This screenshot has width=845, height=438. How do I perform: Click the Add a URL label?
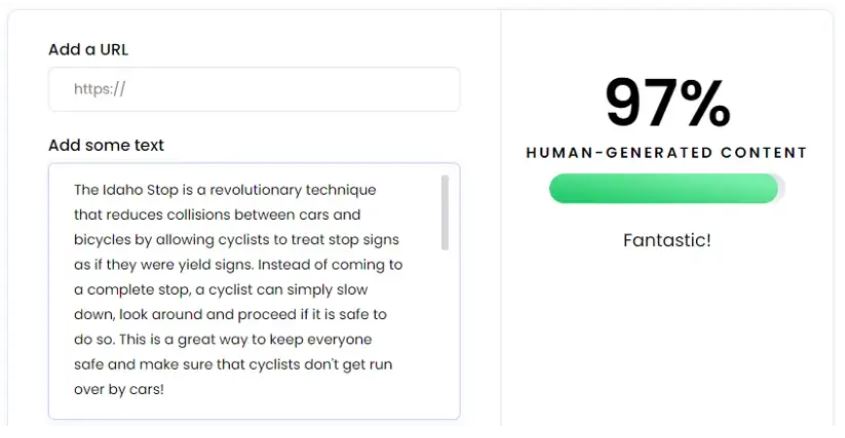[88, 50]
